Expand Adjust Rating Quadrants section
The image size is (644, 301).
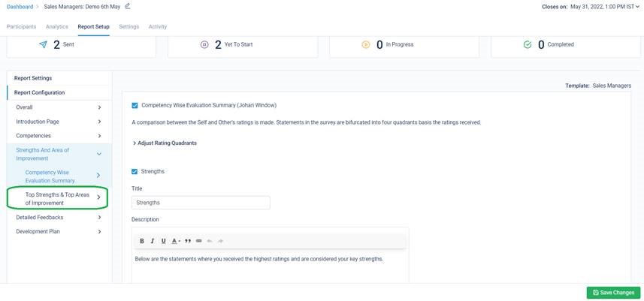(165, 143)
